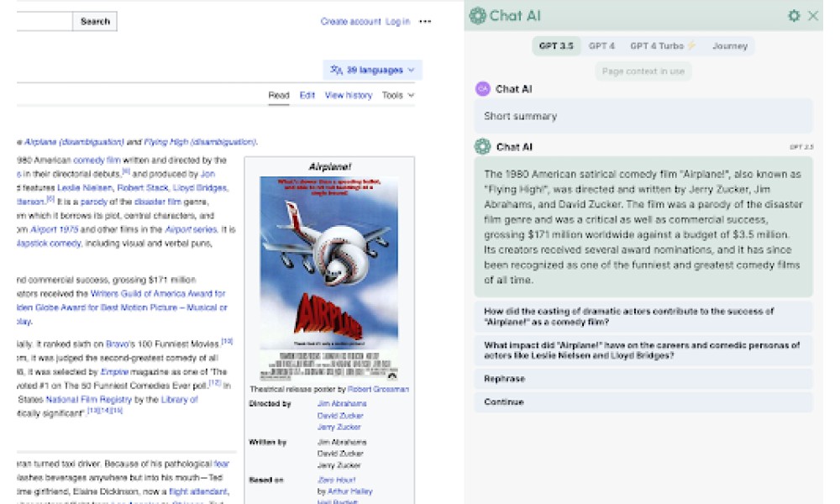Click citation 10 after Funniest Movies
Viewport: 840px width, 504px height.
[227, 341]
